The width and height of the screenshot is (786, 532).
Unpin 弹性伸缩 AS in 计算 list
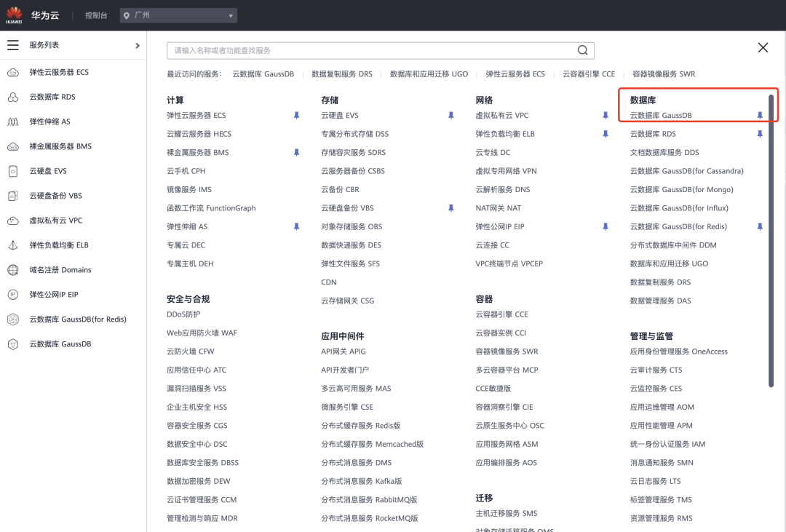coord(296,226)
